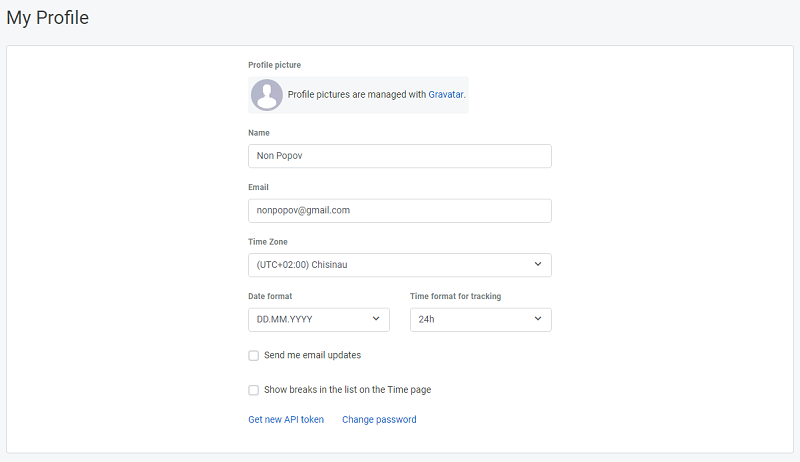The width and height of the screenshot is (800, 462).
Task: Open the 24h time format dropdown
Action: tap(481, 320)
